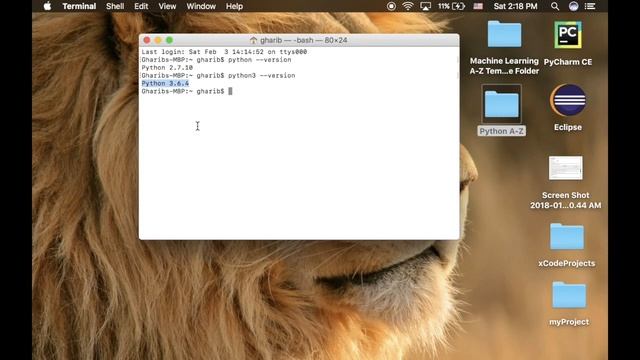
Task: Click the Sat 2:18 PM clock
Action: click(516, 6)
